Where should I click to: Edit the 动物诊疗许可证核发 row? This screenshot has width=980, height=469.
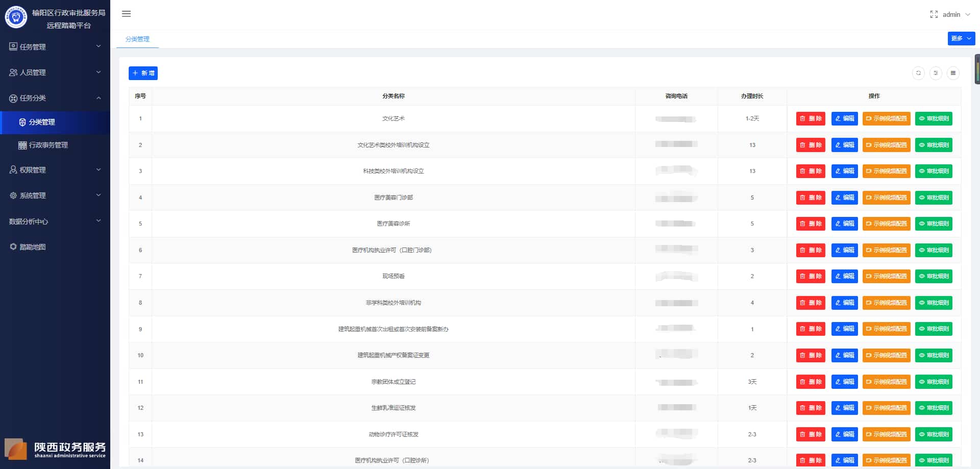(x=844, y=434)
